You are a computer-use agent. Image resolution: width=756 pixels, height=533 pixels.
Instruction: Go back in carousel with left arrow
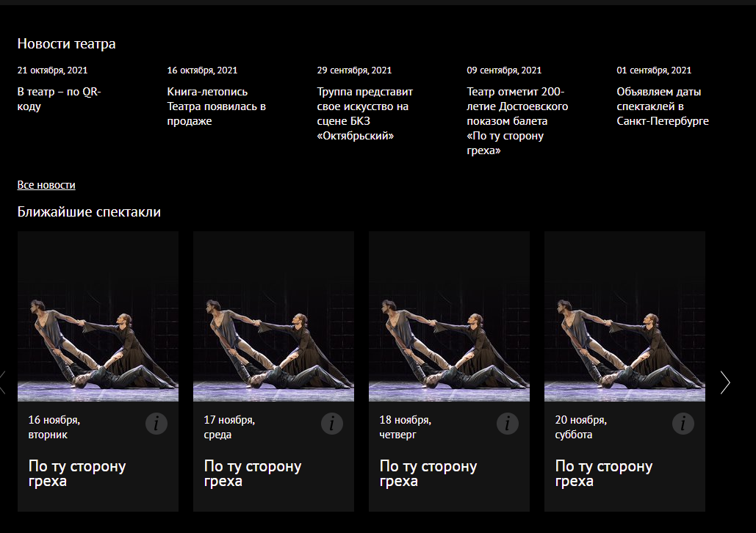[2, 382]
